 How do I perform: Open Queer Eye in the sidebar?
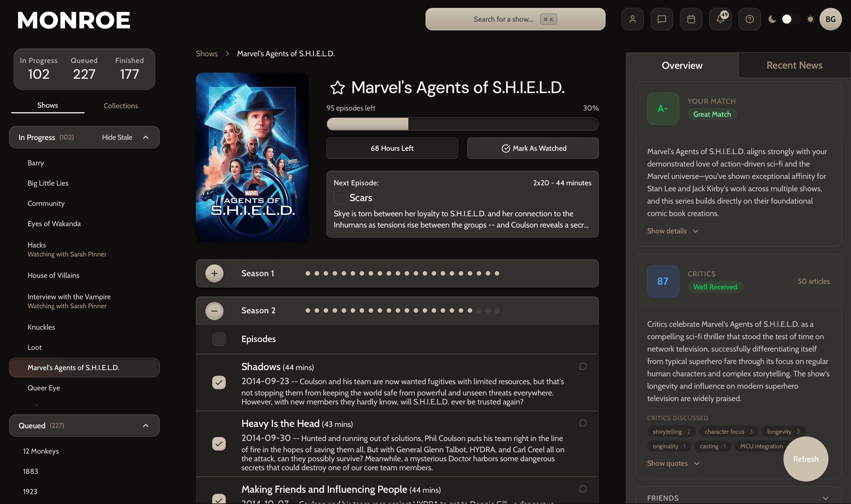pyautogui.click(x=44, y=388)
